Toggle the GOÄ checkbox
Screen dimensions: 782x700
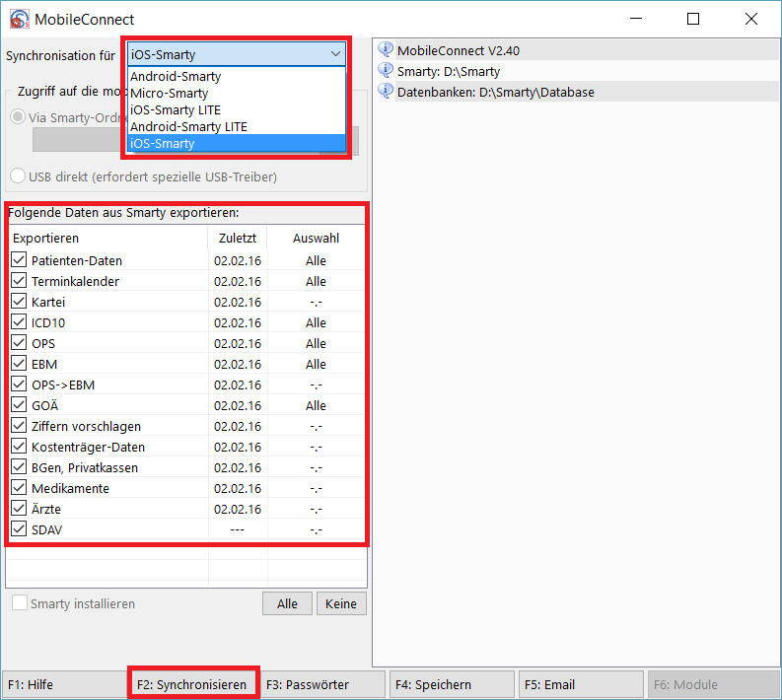(19, 405)
